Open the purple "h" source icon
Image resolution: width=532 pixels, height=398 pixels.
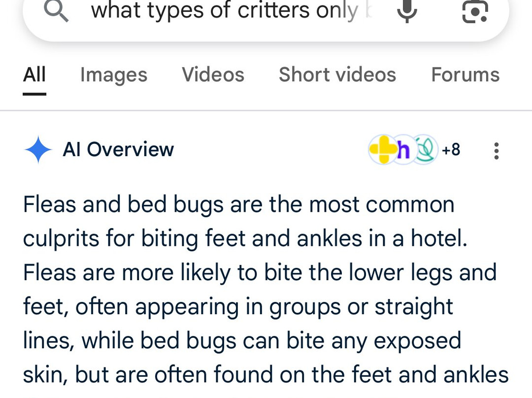[403, 150]
